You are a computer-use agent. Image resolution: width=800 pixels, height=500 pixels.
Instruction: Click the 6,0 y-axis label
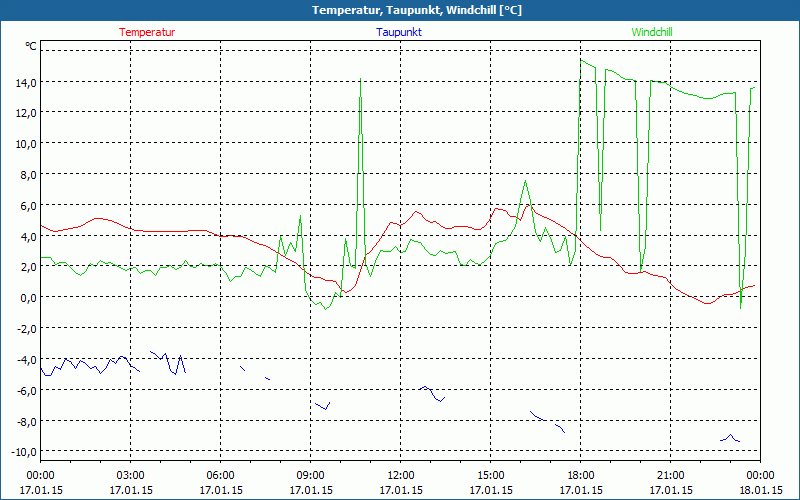(x=28, y=206)
